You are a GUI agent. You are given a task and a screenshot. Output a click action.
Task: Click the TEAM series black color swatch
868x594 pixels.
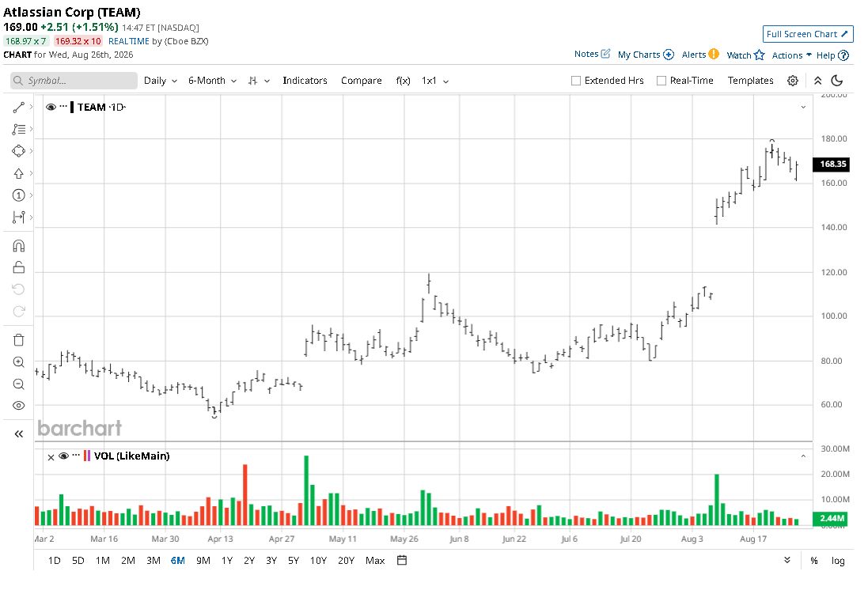click(x=72, y=107)
